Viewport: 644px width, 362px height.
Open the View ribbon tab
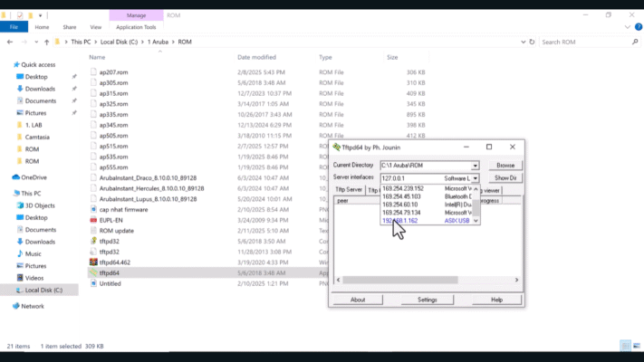click(96, 27)
